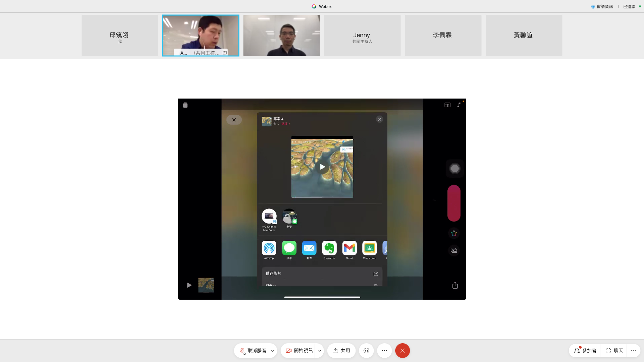Tap the share icon at bottom right
Viewport: 644px width, 362px height.
pos(455,285)
